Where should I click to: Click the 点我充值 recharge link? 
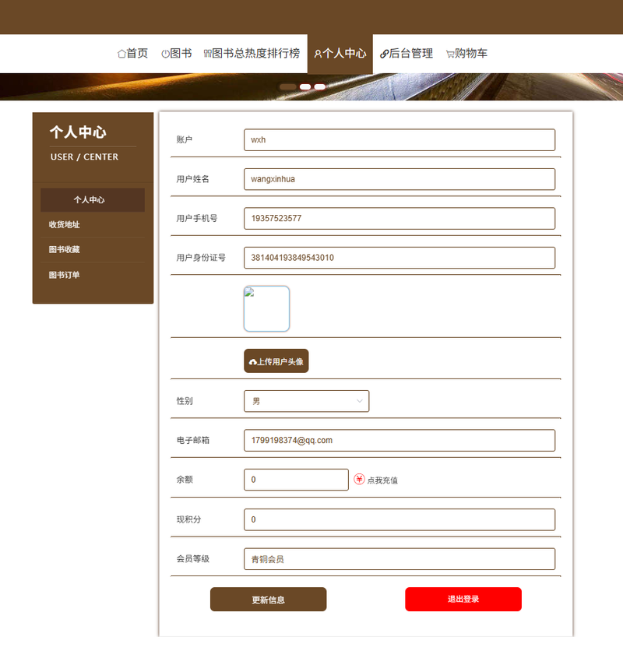pos(382,480)
